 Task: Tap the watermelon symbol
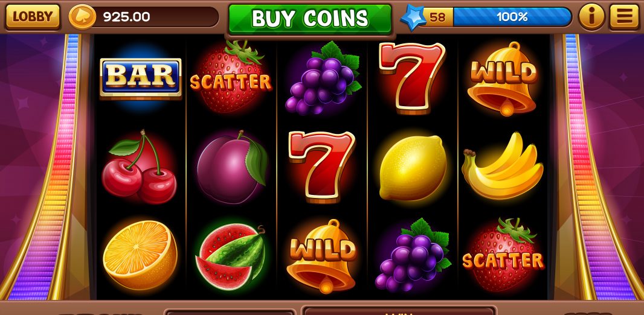(230, 256)
